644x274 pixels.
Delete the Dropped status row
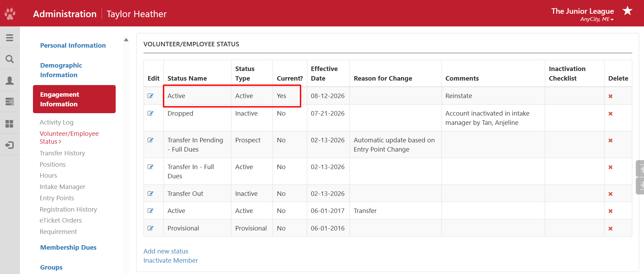[x=610, y=114]
